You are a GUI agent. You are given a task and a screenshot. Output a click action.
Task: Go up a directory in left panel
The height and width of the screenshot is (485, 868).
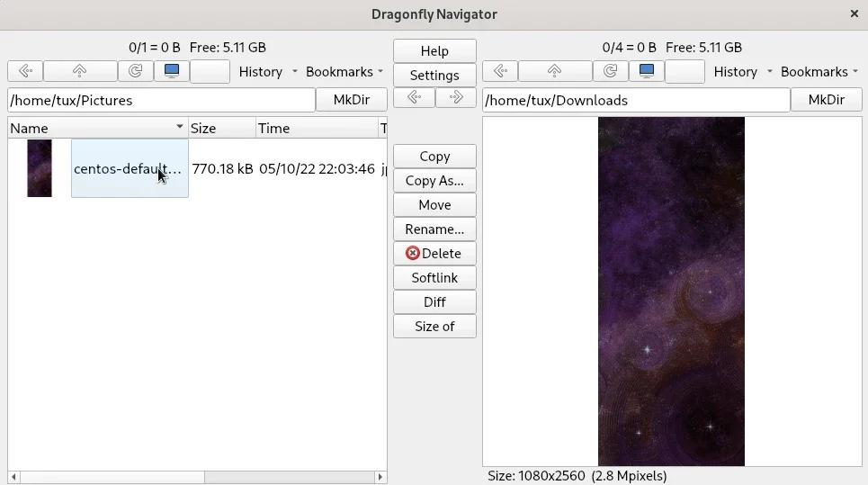(x=80, y=72)
